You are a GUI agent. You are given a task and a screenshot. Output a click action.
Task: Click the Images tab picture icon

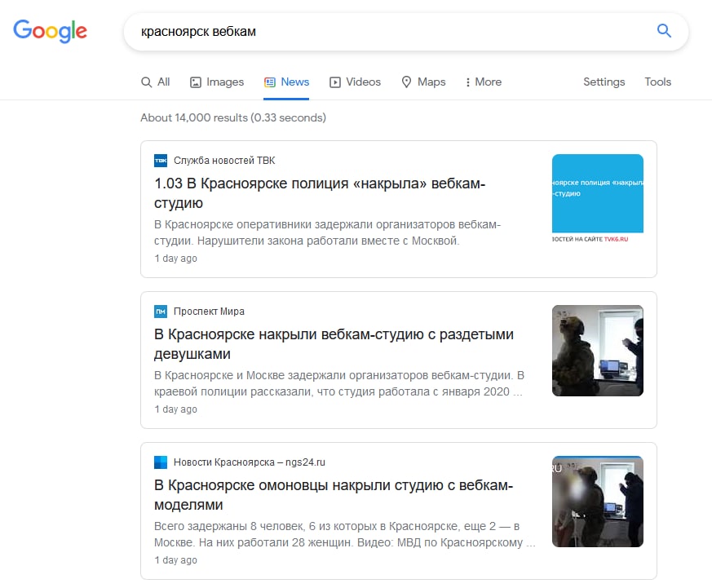[196, 82]
